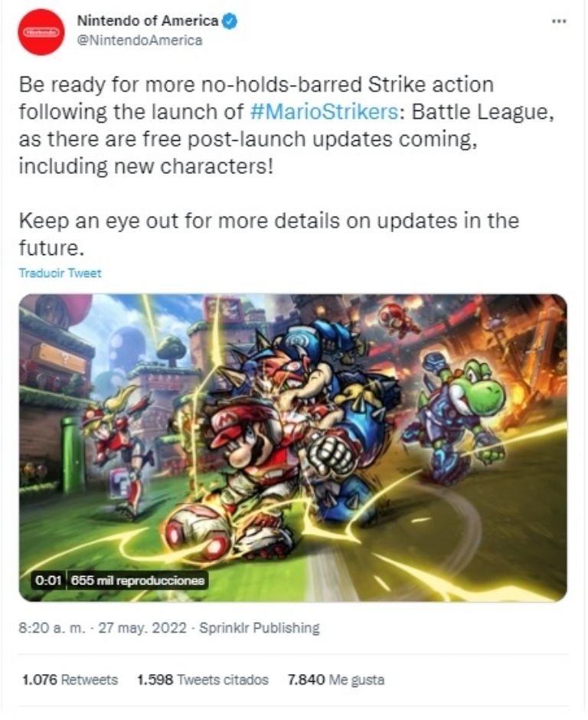Open the #MarioStrikers hashtag
Screen dimensions: 588x720
325,112
